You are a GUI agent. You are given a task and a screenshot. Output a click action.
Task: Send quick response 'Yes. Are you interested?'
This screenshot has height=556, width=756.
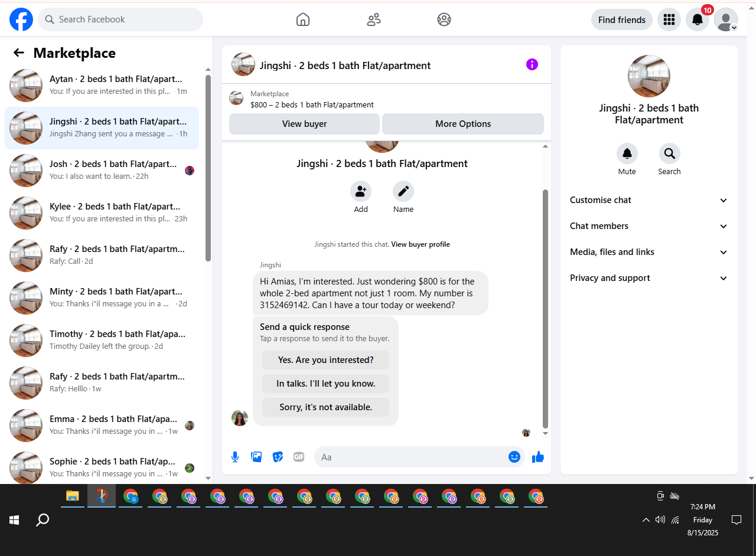pyautogui.click(x=326, y=360)
